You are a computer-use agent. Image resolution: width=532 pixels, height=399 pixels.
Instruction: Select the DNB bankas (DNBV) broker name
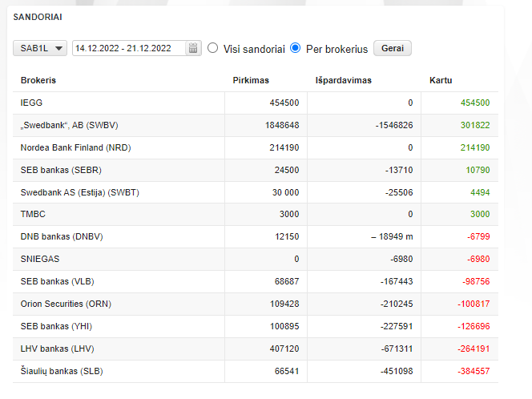pyautogui.click(x=62, y=236)
